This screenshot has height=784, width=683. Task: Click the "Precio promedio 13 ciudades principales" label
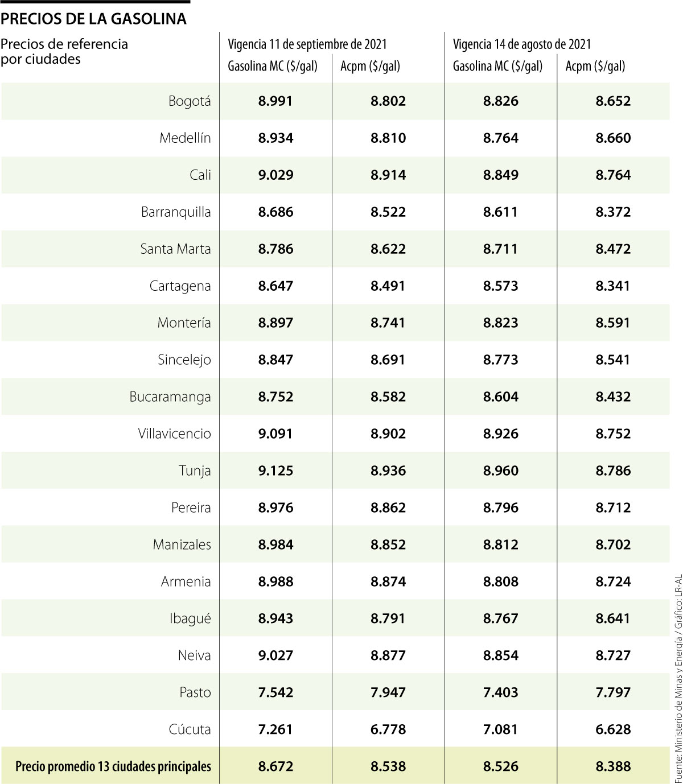click(113, 766)
